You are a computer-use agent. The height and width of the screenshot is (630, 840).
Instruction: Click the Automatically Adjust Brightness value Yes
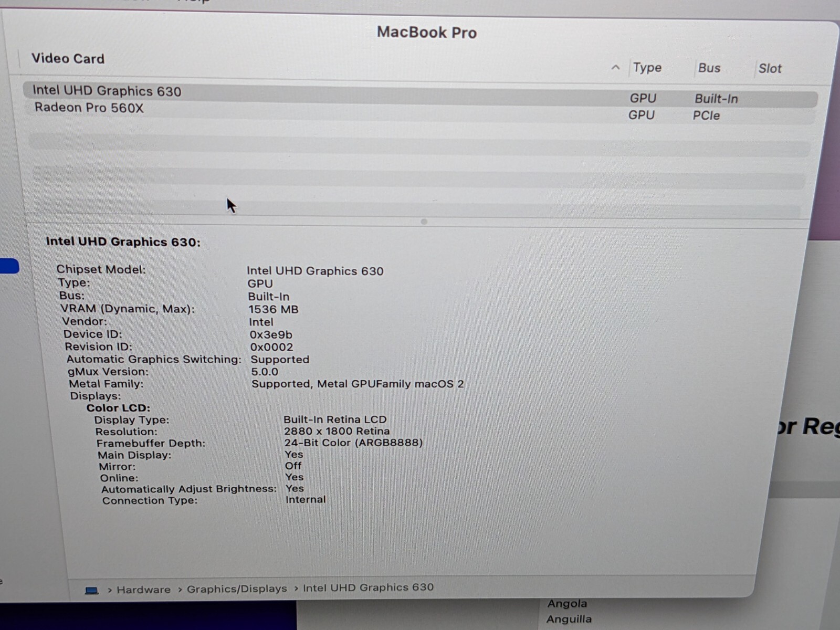295,488
